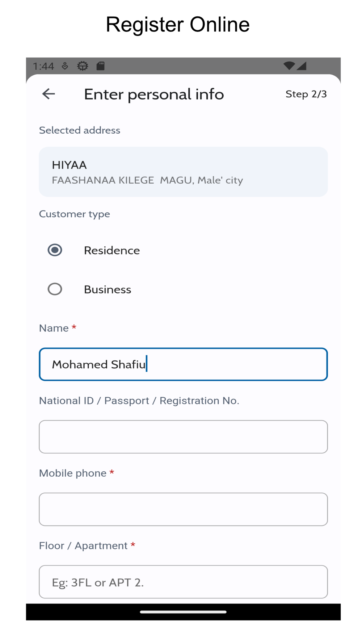Tap the 1:44 clock in status bar

click(x=43, y=66)
